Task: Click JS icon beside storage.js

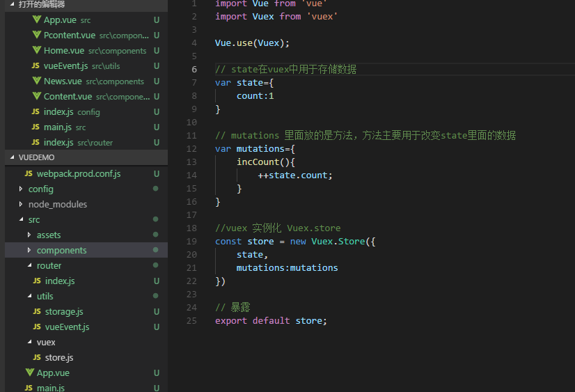Action: [37, 311]
